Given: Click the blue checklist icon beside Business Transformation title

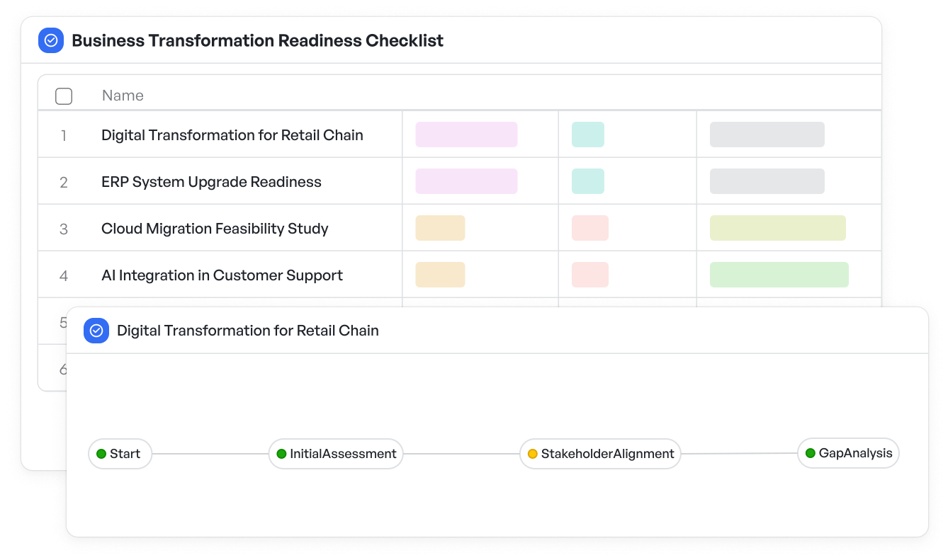Looking at the screenshot, I should 51,41.
